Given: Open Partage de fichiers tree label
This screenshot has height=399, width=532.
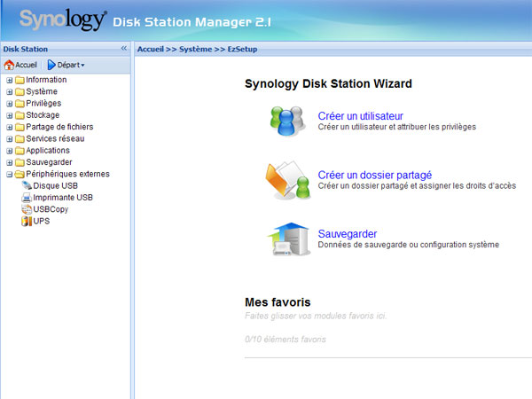Looking at the screenshot, I should [59, 127].
